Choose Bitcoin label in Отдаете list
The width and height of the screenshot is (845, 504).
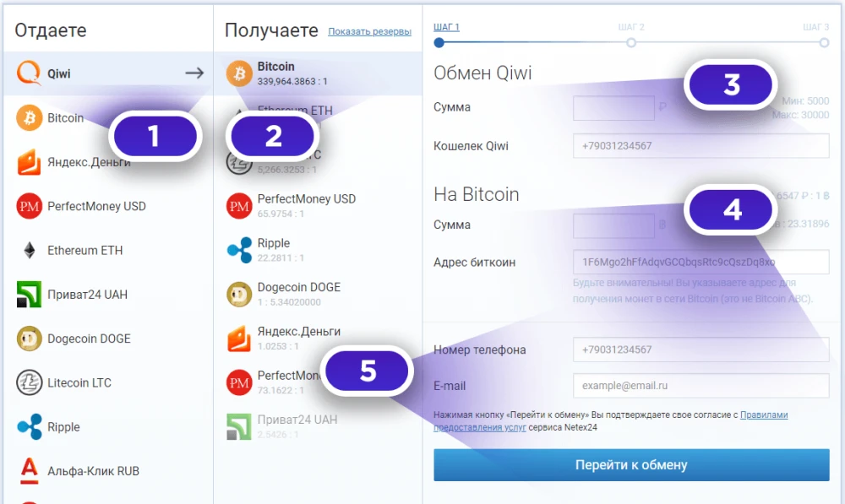pyautogui.click(x=65, y=118)
